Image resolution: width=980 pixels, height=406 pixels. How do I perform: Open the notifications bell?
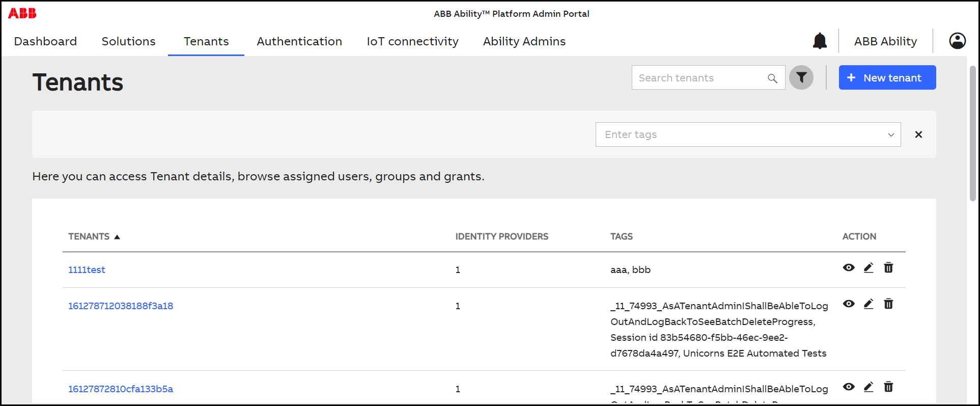tap(820, 41)
